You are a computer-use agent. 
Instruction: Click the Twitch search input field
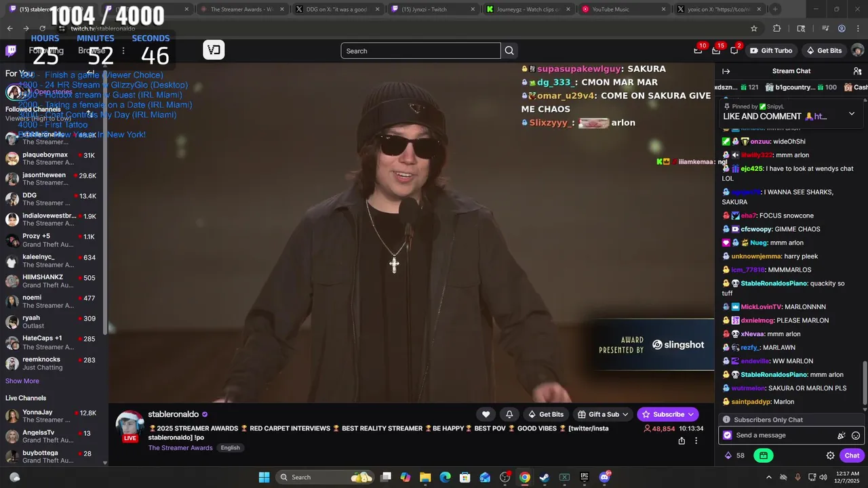click(x=420, y=51)
